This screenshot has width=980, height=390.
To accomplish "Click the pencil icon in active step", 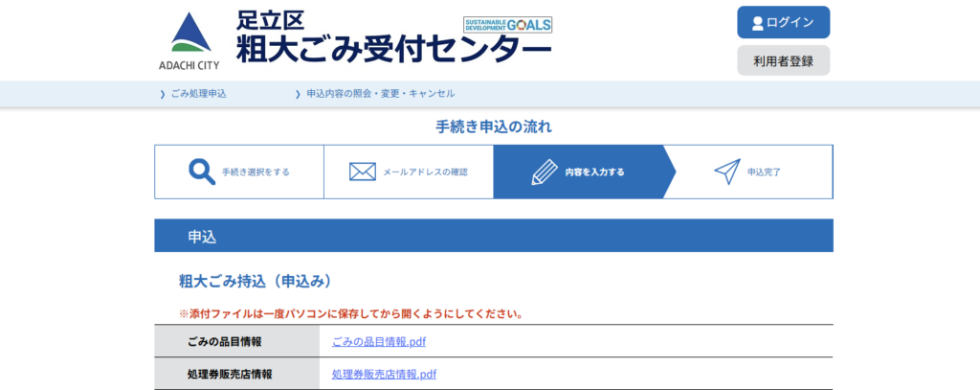I will pyautogui.click(x=544, y=172).
